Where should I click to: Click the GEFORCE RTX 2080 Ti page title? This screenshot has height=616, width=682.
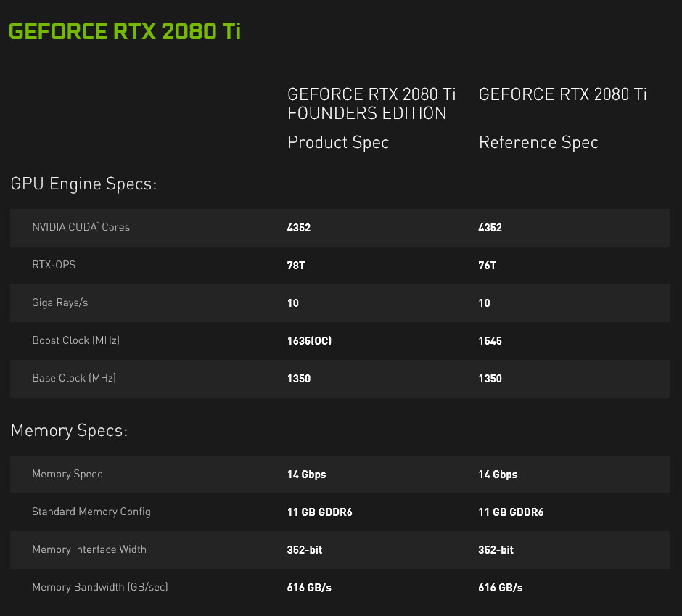125,31
